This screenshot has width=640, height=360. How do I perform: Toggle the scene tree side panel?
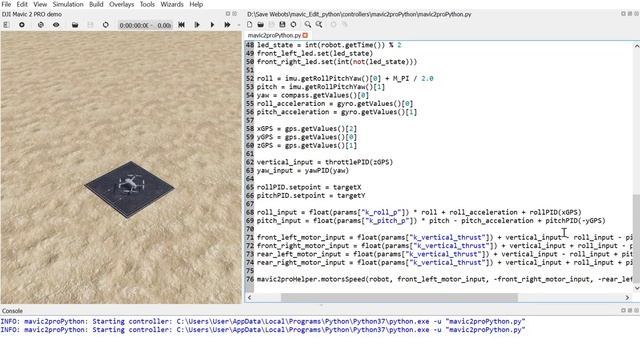(6, 25)
